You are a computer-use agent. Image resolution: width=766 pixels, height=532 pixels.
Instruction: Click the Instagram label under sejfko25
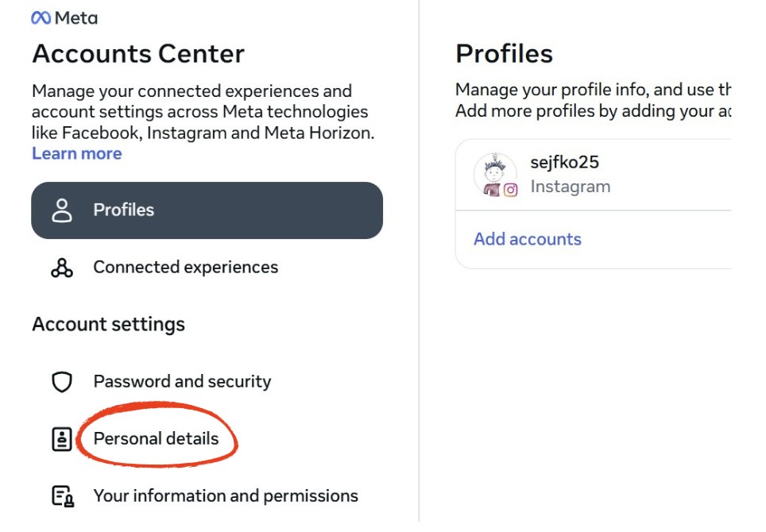click(x=571, y=187)
